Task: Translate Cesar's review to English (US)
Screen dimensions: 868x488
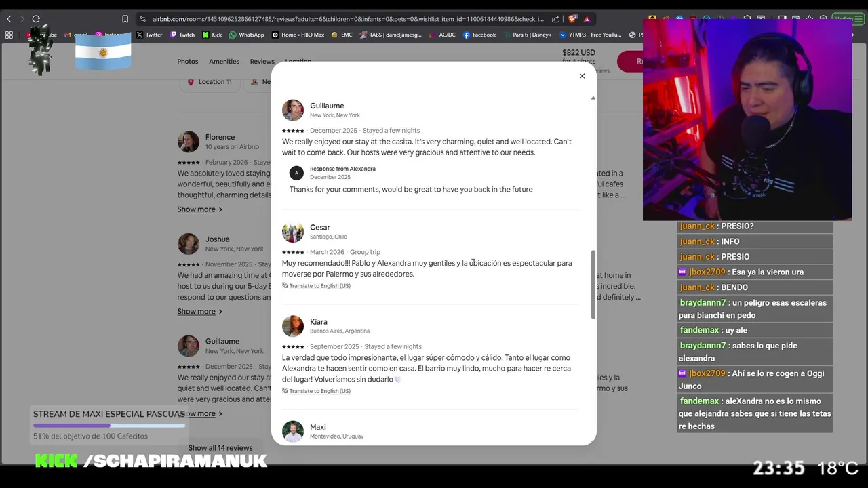Action: coord(319,286)
